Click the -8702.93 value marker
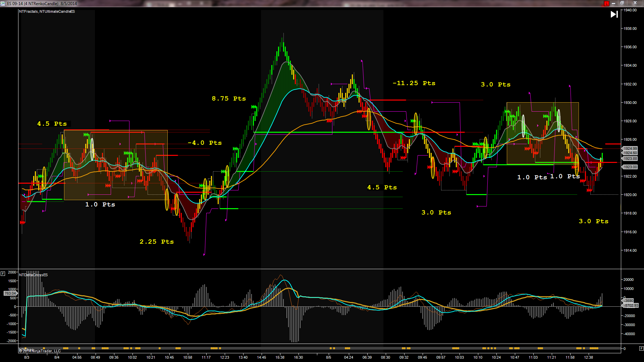The image size is (644, 362). [x=631, y=305]
